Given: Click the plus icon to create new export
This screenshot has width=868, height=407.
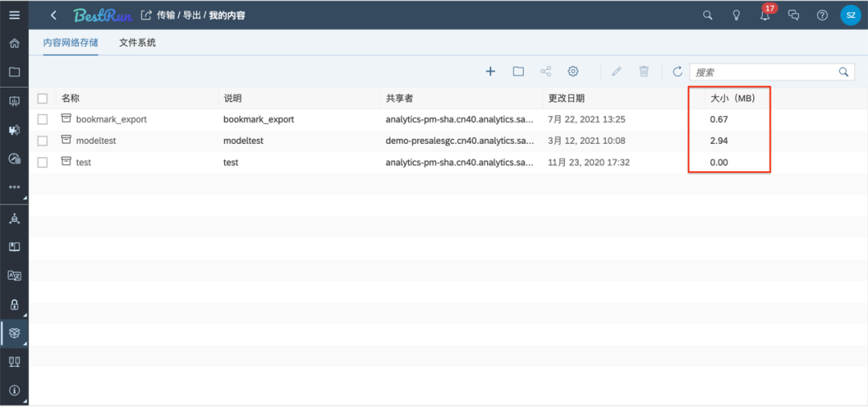Looking at the screenshot, I should [490, 72].
